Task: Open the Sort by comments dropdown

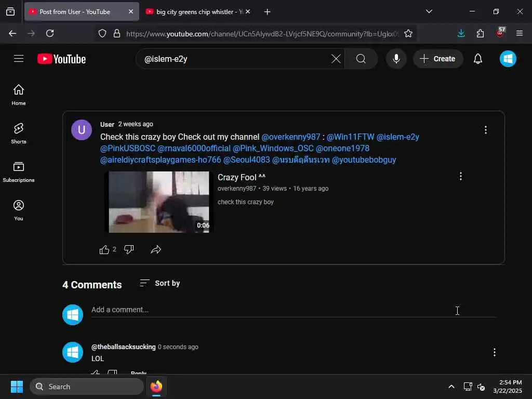Action: 160,283
